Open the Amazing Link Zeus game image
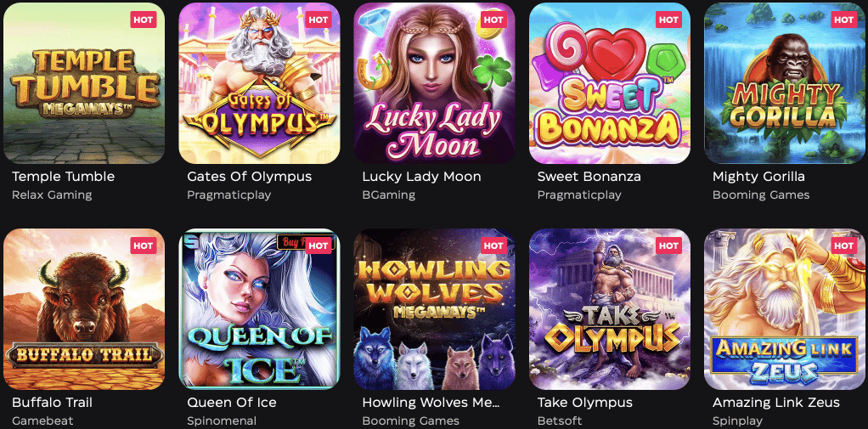868x429 pixels. point(785,309)
